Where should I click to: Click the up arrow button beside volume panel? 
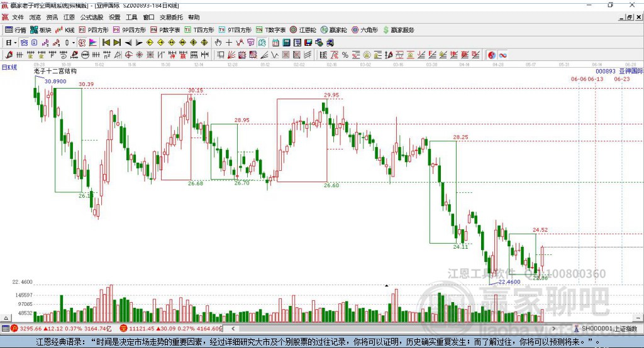point(6,318)
